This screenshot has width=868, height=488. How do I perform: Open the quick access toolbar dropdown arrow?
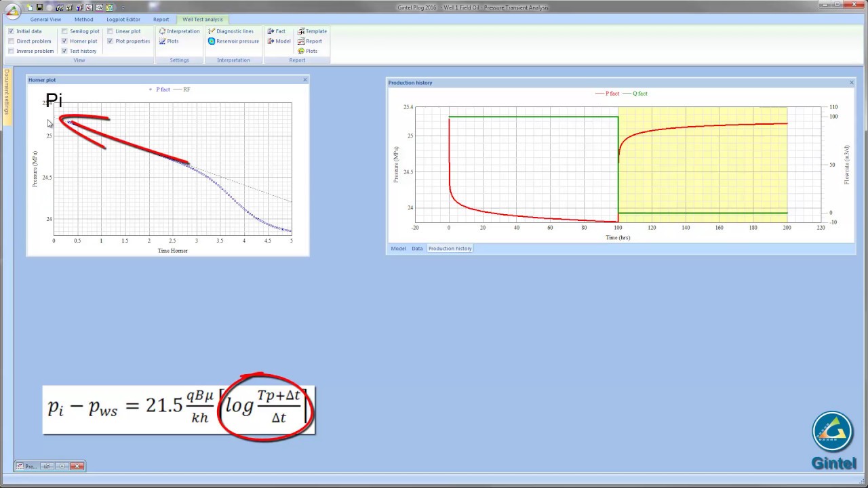123,7
